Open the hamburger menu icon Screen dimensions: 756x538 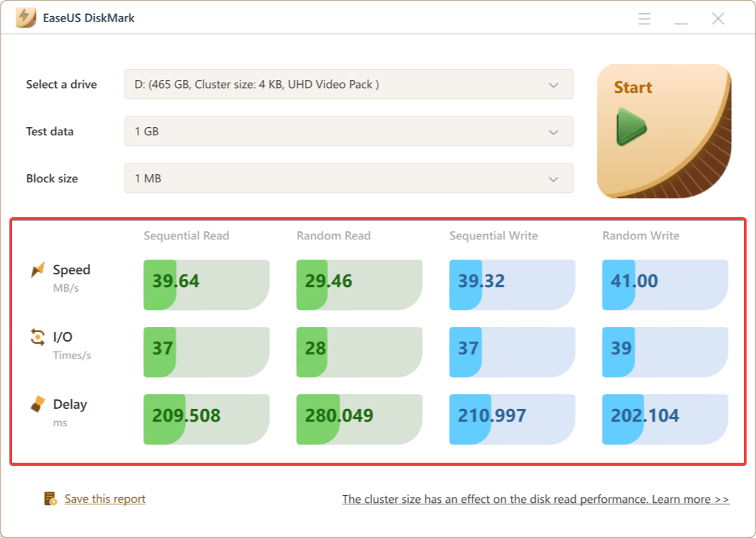[644, 18]
